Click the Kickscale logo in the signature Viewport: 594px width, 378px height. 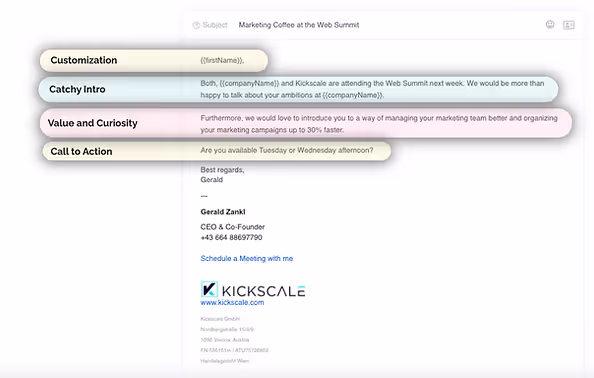[x=253, y=290]
